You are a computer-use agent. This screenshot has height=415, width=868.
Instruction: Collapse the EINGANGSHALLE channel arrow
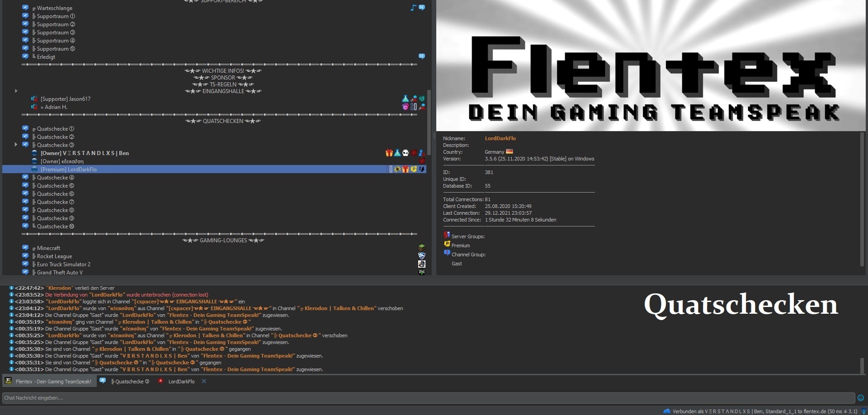pos(16,91)
